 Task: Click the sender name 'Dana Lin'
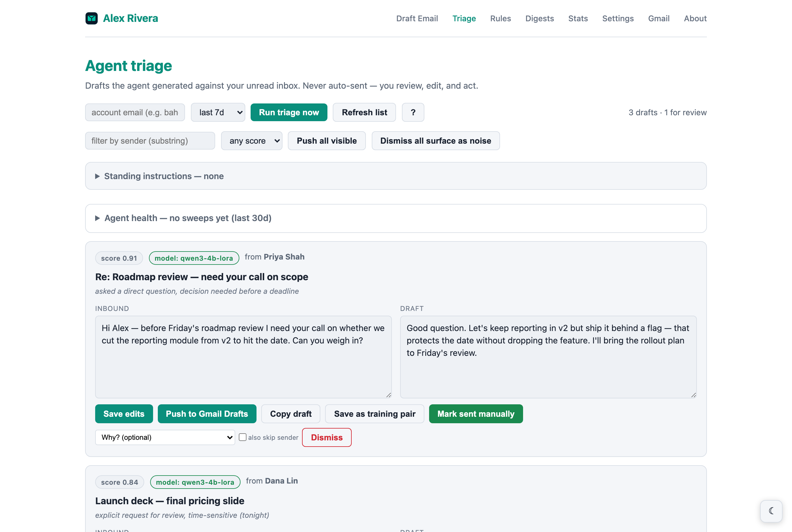coord(282,481)
